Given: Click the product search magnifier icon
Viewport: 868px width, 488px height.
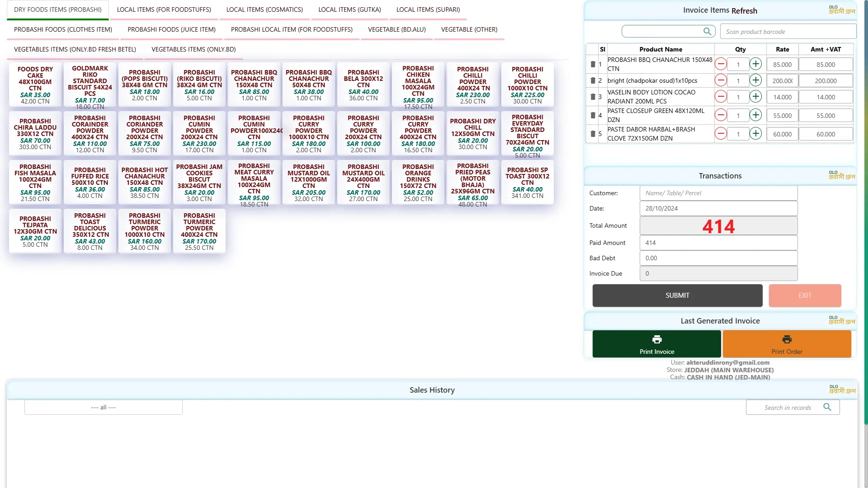Looking at the screenshot, I should 707,31.
